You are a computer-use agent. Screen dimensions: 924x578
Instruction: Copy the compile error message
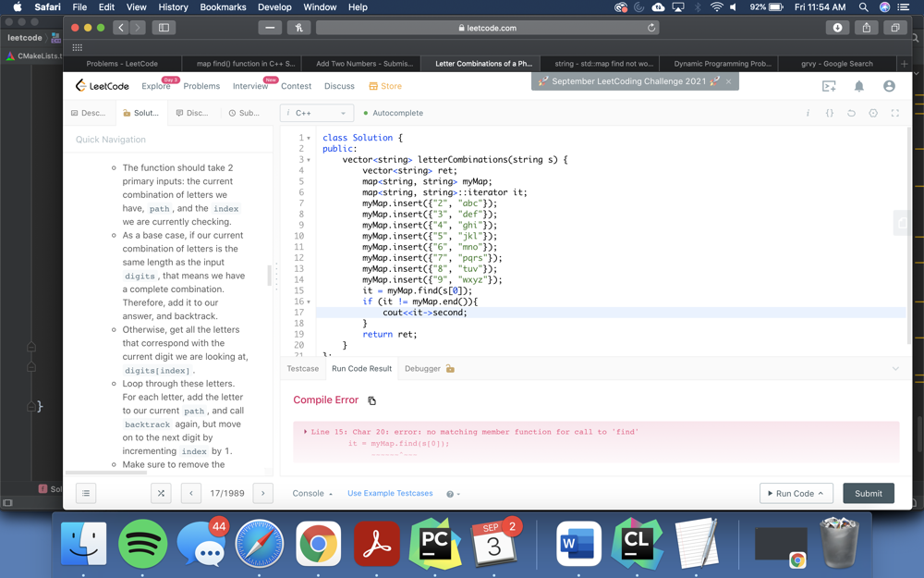[x=371, y=400]
